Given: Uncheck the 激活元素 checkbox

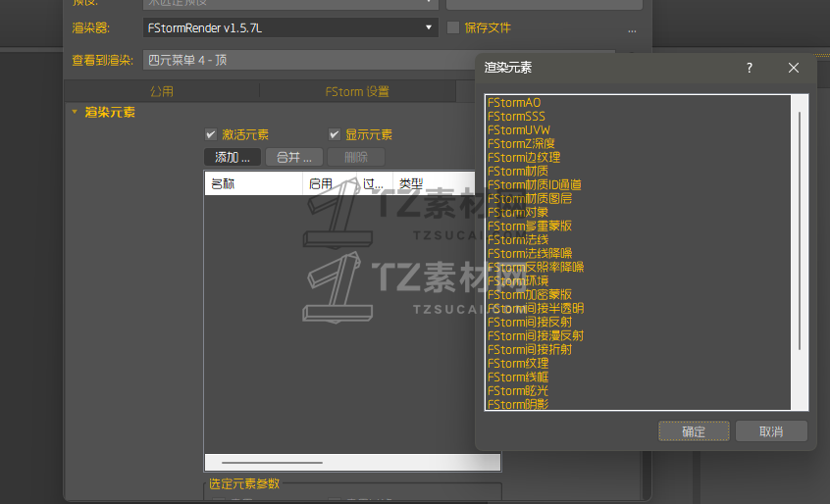Looking at the screenshot, I should click(211, 134).
